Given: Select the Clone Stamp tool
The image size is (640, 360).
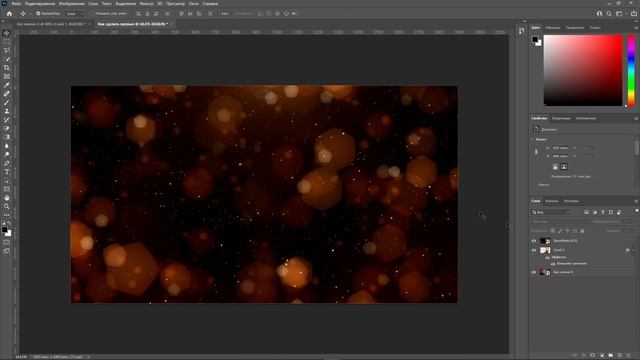Looking at the screenshot, I should click(x=7, y=111).
